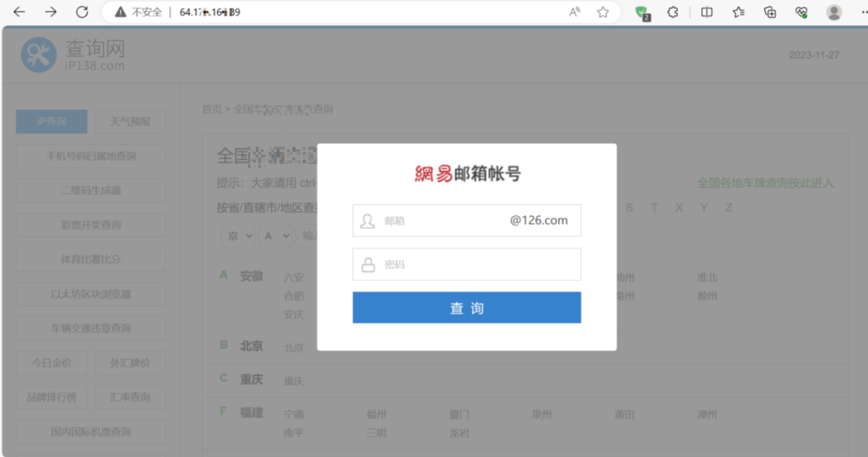This screenshot has width=868, height=457.
Task: Click the lock icon in password field
Action: [368, 264]
